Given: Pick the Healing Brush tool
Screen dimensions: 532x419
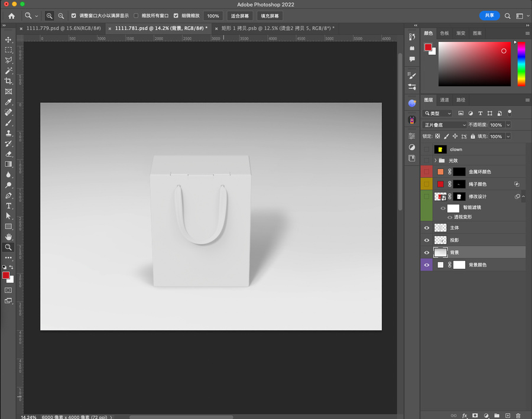Looking at the screenshot, I should 8,112.
